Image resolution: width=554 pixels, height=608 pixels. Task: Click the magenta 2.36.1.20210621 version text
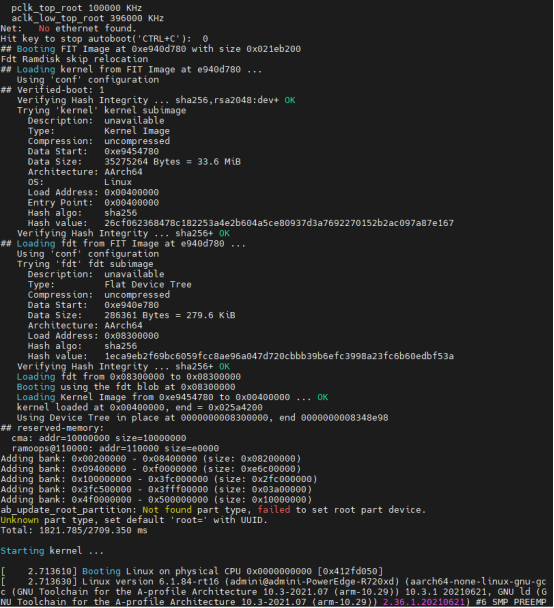pos(424,602)
